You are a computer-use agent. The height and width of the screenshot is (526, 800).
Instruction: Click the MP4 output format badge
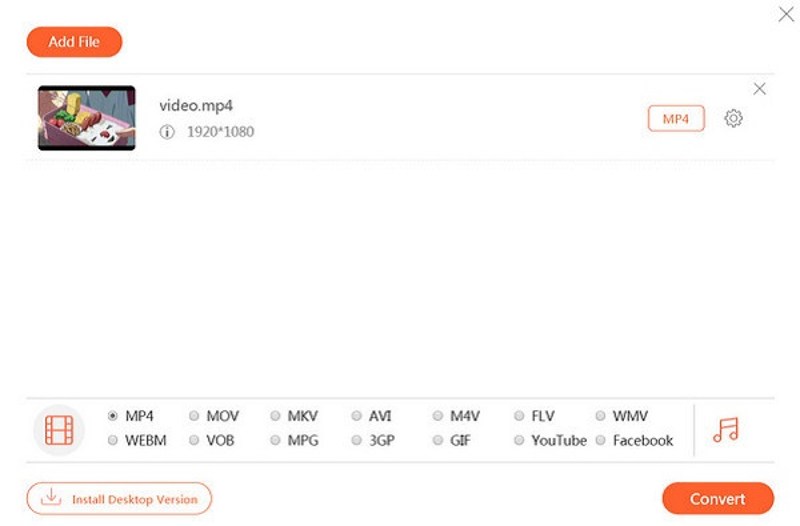[676, 119]
